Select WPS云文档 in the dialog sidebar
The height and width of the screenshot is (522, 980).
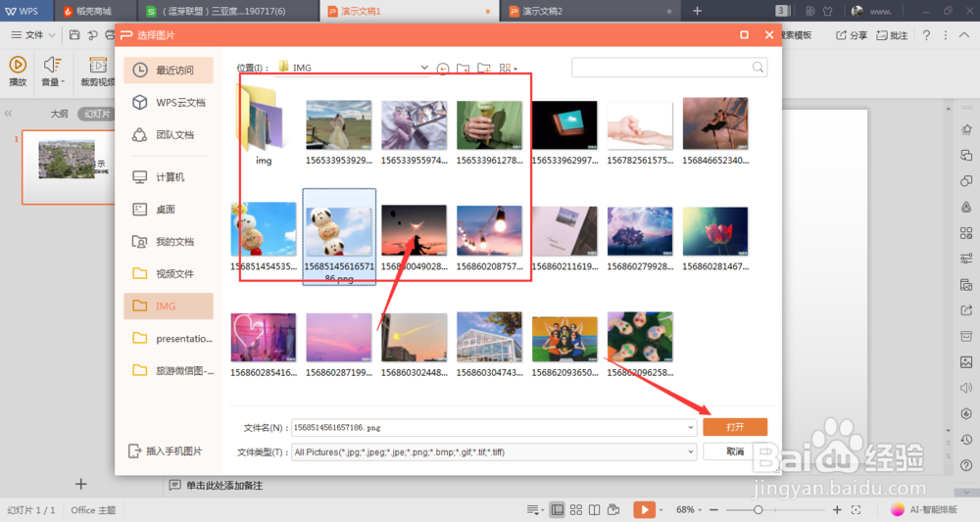point(169,103)
